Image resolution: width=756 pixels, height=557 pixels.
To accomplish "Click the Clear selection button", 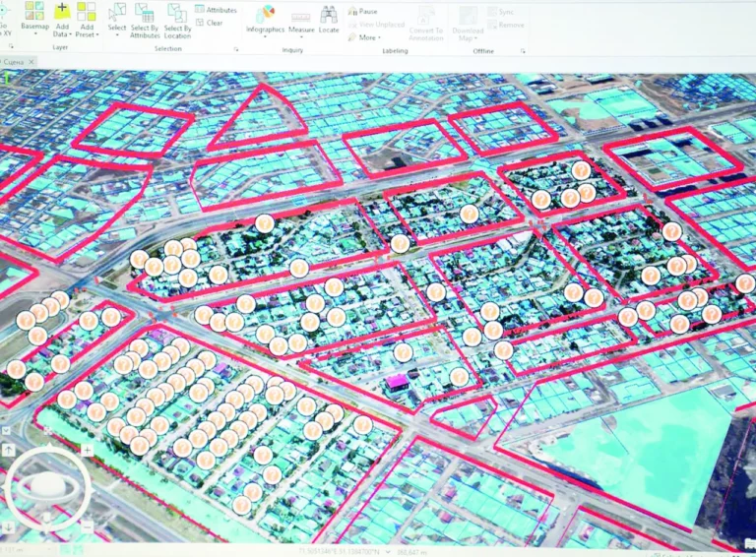I will click(209, 23).
